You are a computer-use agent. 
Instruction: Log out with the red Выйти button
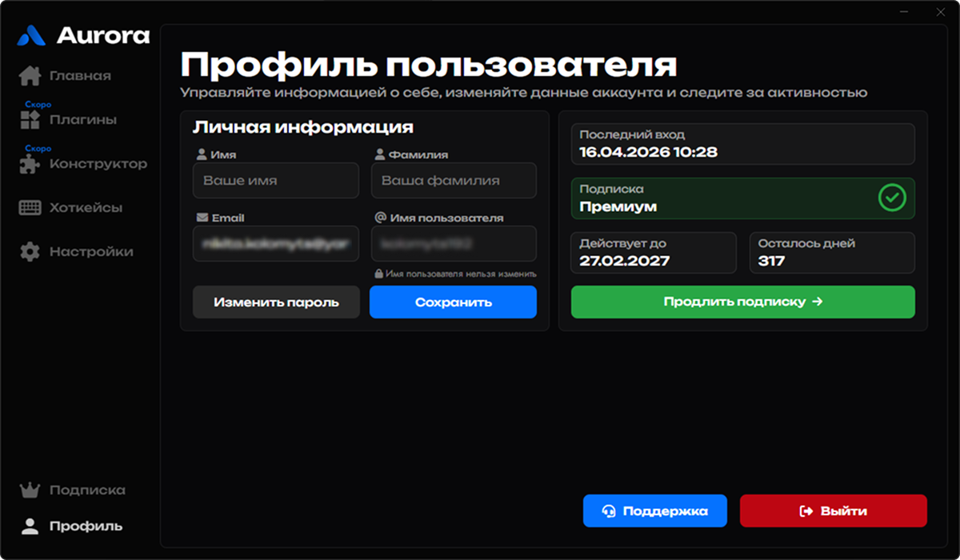click(833, 511)
